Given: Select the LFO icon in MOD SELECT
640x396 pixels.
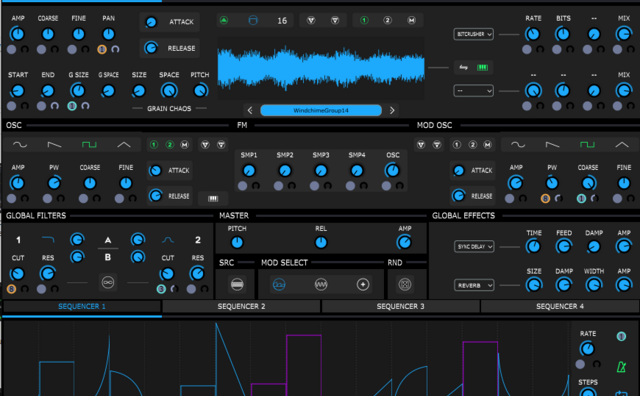Looking at the screenshot, I should click(x=279, y=285).
